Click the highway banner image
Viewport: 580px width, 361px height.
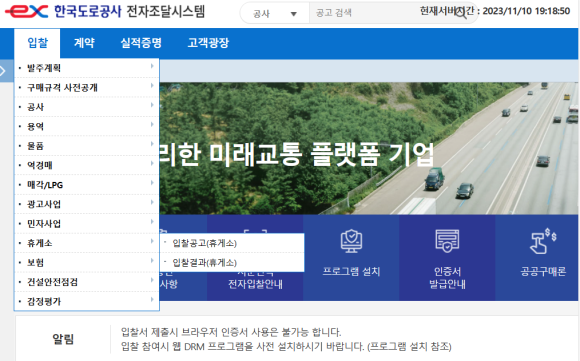(x=368, y=148)
